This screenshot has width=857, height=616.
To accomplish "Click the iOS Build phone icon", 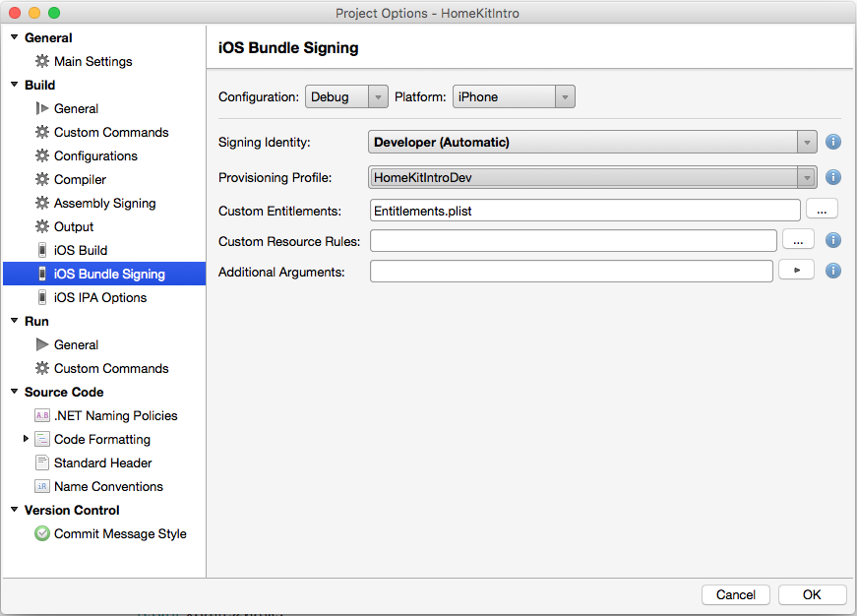I will (x=41, y=250).
